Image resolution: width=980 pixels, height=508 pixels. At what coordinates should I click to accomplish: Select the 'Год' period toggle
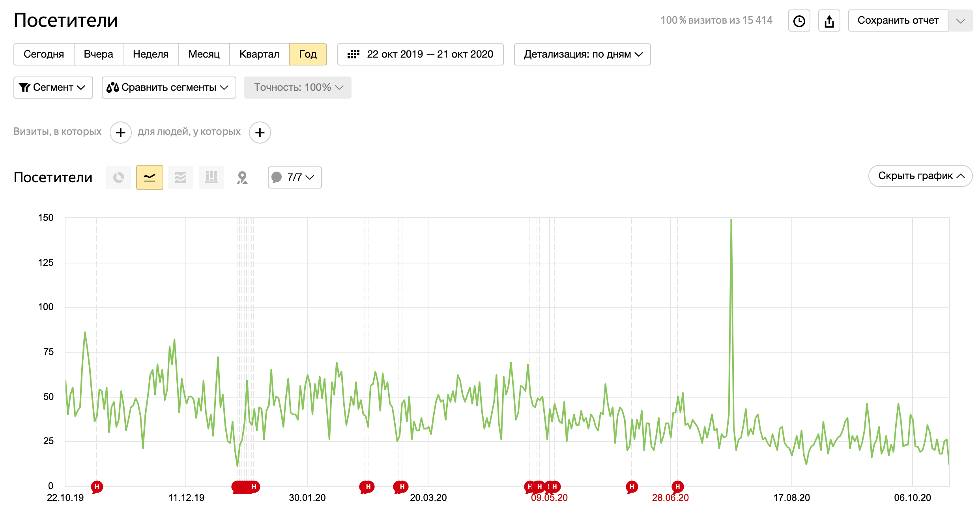point(308,54)
